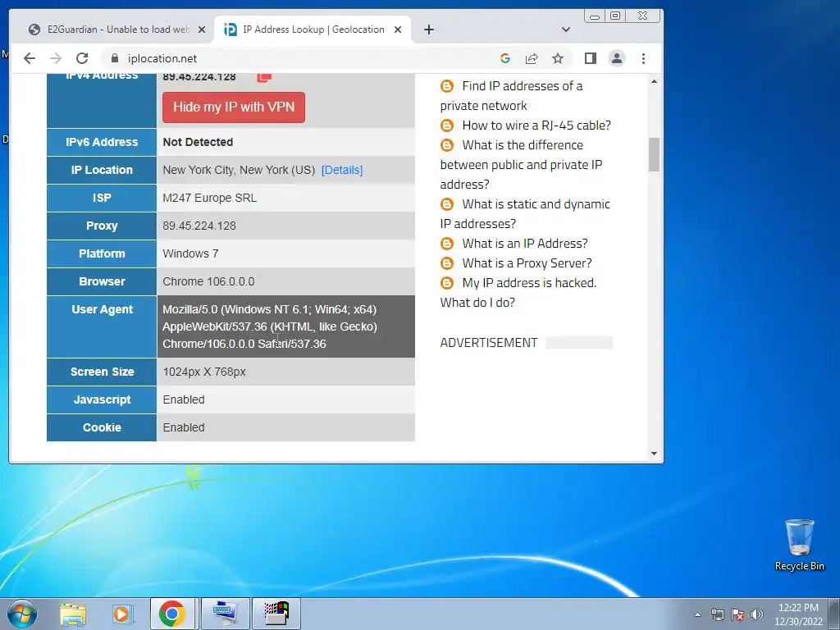Image resolution: width=840 pixels, height=630 pixels.
Task: Click the network tray icon
Action: coord(717,614)
